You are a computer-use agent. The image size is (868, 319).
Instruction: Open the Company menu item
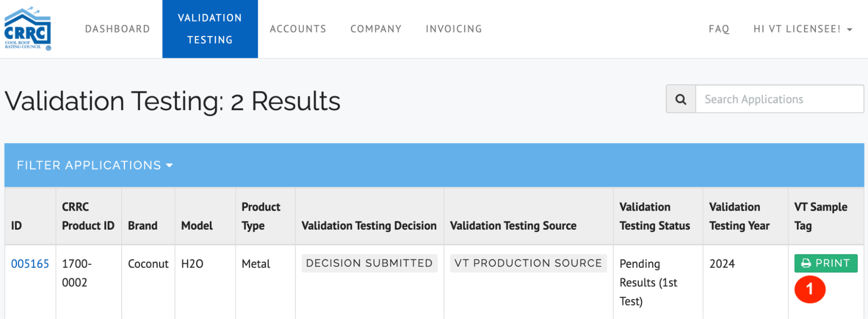pyautogui.click(x=376, y=29)
